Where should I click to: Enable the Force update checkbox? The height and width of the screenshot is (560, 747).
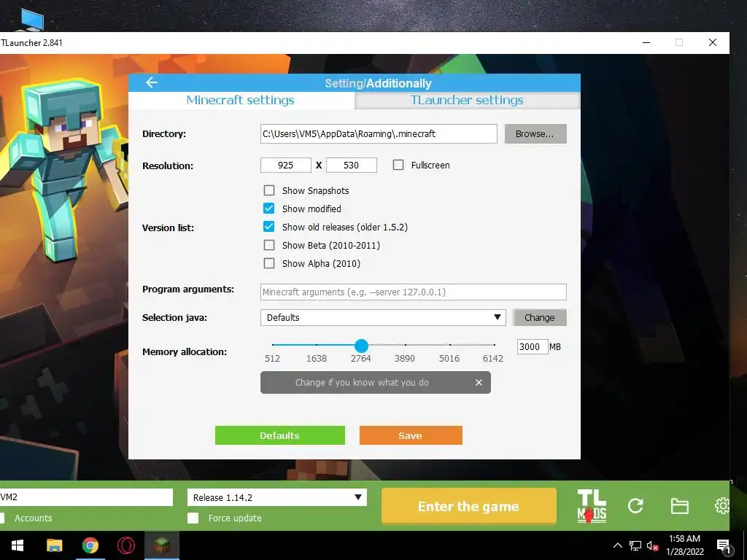click(x=193, y=518)
